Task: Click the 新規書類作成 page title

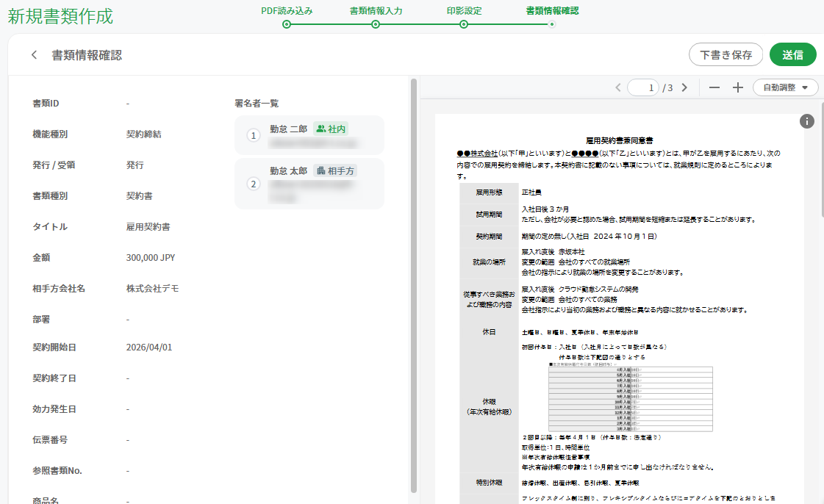Action: click(x=60, y=16)
